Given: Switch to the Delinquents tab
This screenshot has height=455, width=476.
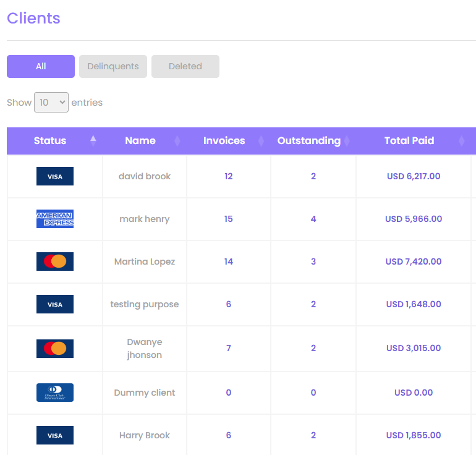Looking at the screenshot, I should (113, 67).
